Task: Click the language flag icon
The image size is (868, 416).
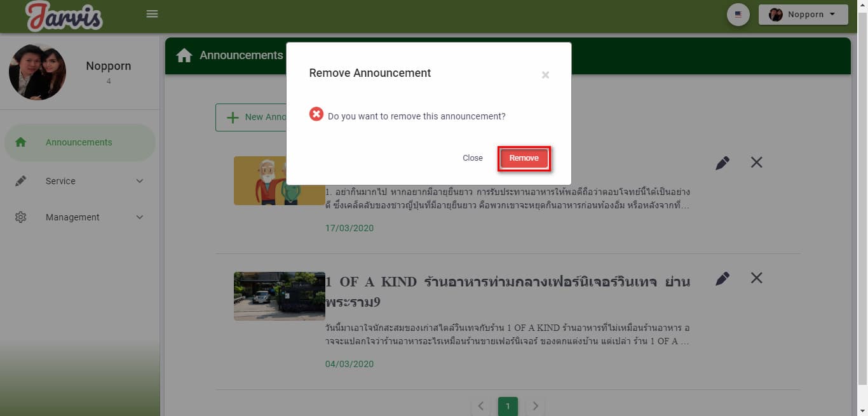Action: click(738, 15)
